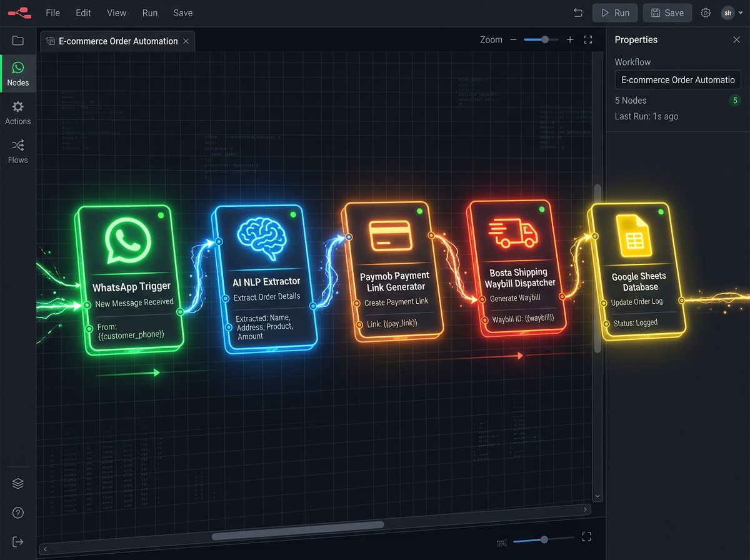The height and width of the screenshot is (560, 750).
Task: Select the Nodes sidebar item
Action: [18, 74]
